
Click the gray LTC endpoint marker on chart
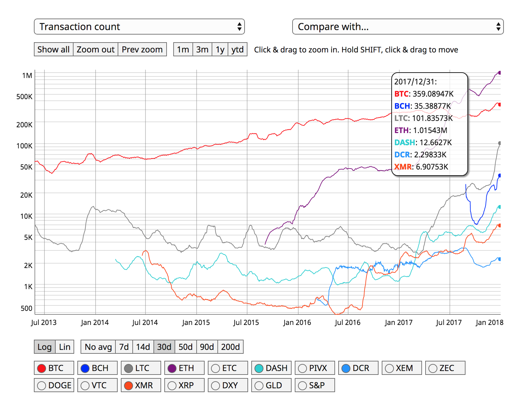point(499,143)
